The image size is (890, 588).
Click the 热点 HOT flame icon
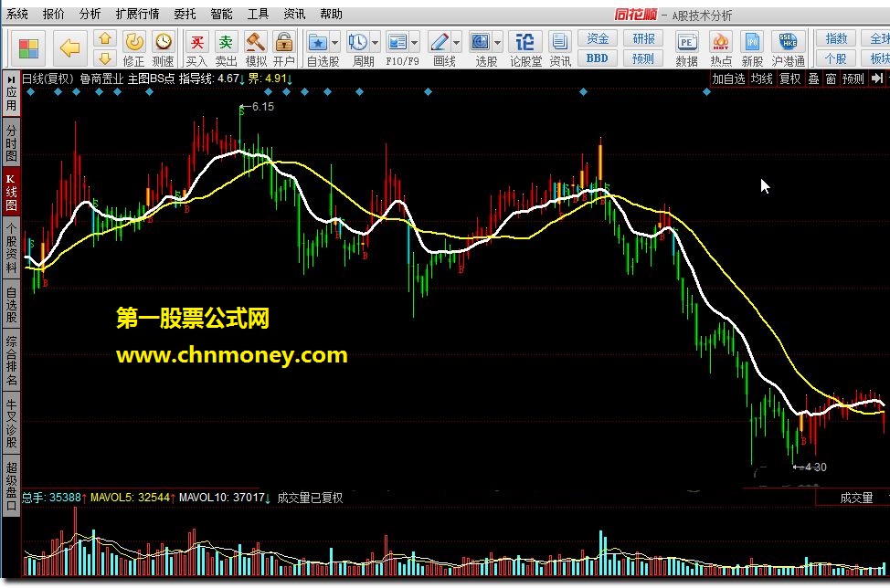721,42
